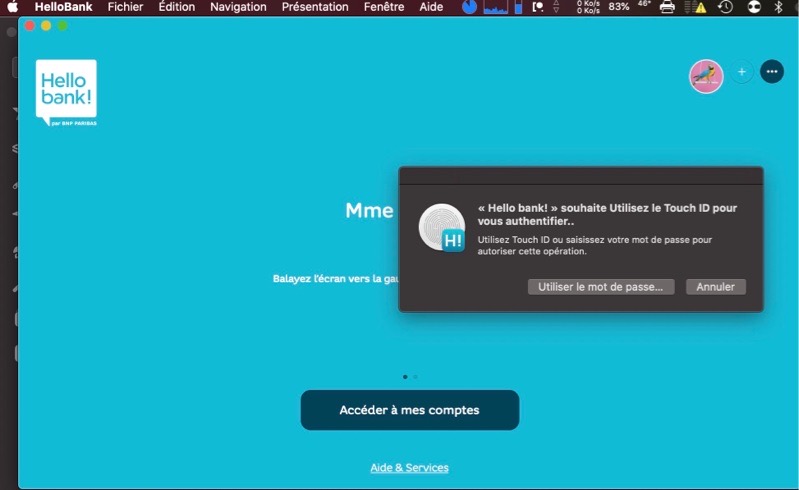This screenshot has width=799, height=490.
Task: Open the three-dots more options button
Action: 771,72
